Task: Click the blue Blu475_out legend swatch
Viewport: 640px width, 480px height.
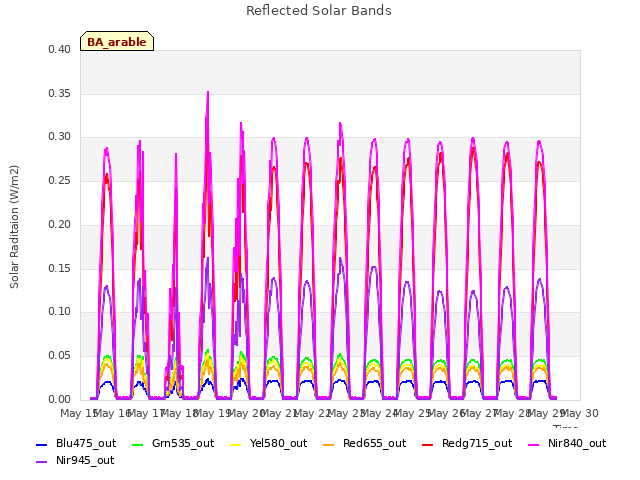Action: 42,444
